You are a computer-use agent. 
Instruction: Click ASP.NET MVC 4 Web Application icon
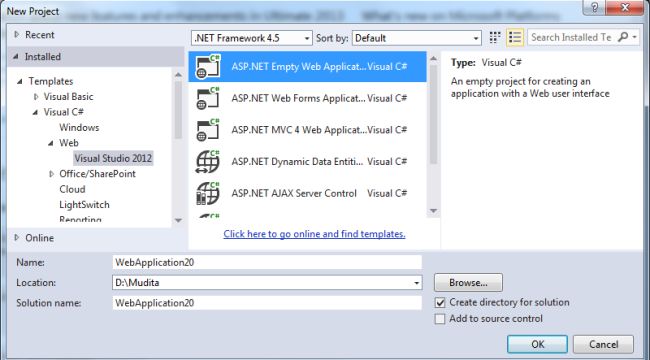(208, 130)
